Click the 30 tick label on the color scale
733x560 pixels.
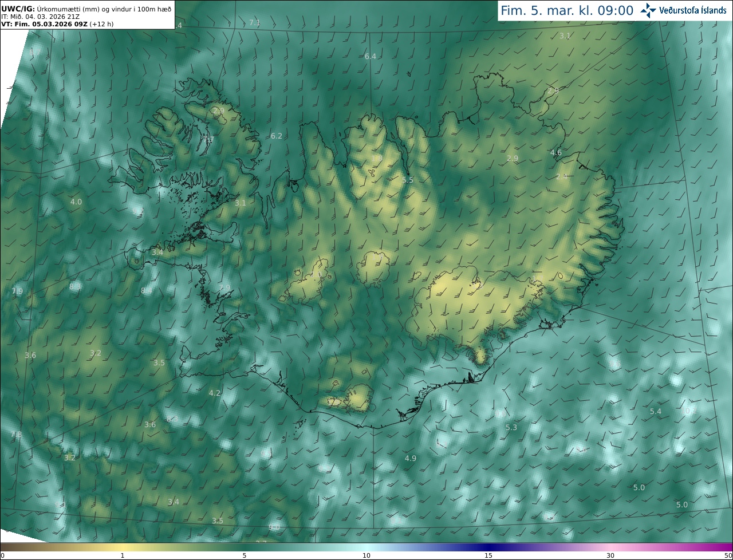pos(610,555)
